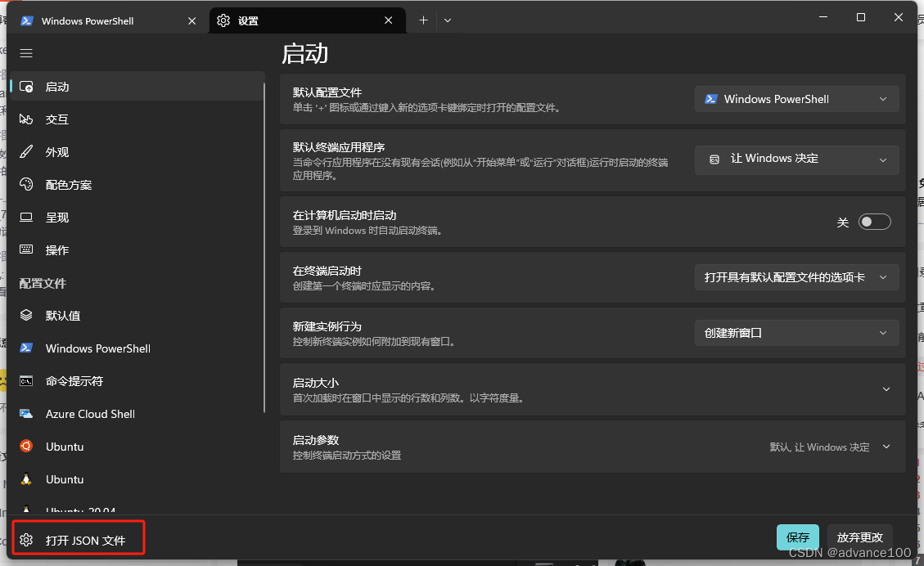Select the 设置 tab
The width and height of the screenshot is (924, 566).
(x=307, y=20)
